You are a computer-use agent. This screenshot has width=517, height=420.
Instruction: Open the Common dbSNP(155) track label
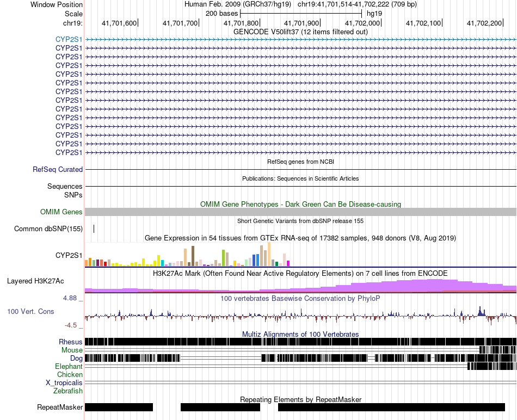coord(48,229)
